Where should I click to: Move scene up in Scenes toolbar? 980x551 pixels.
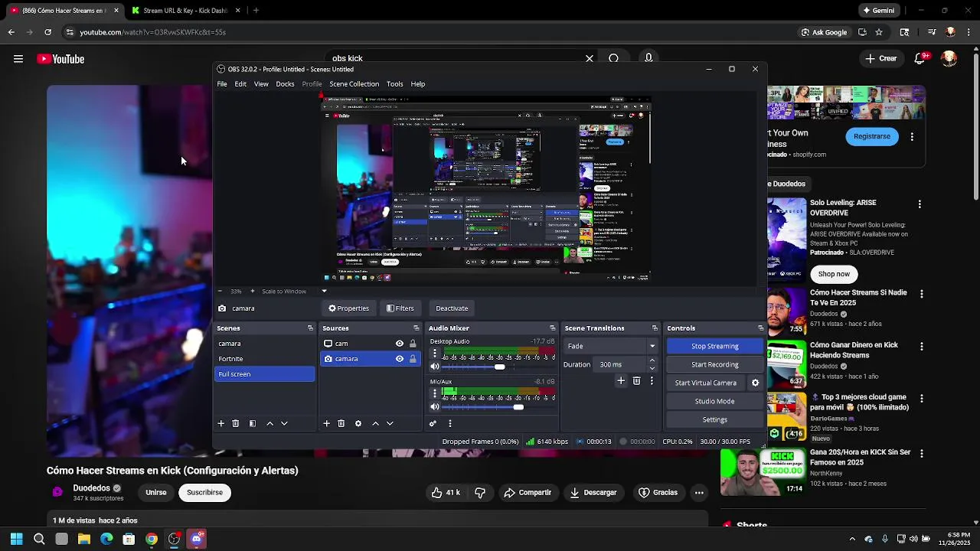[x=269, y=423]
